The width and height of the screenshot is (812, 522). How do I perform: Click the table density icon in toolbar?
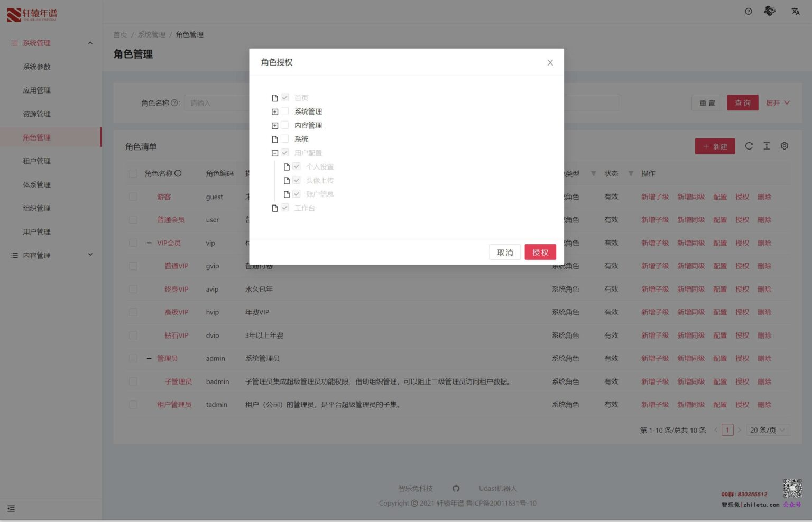pos(767,146)
